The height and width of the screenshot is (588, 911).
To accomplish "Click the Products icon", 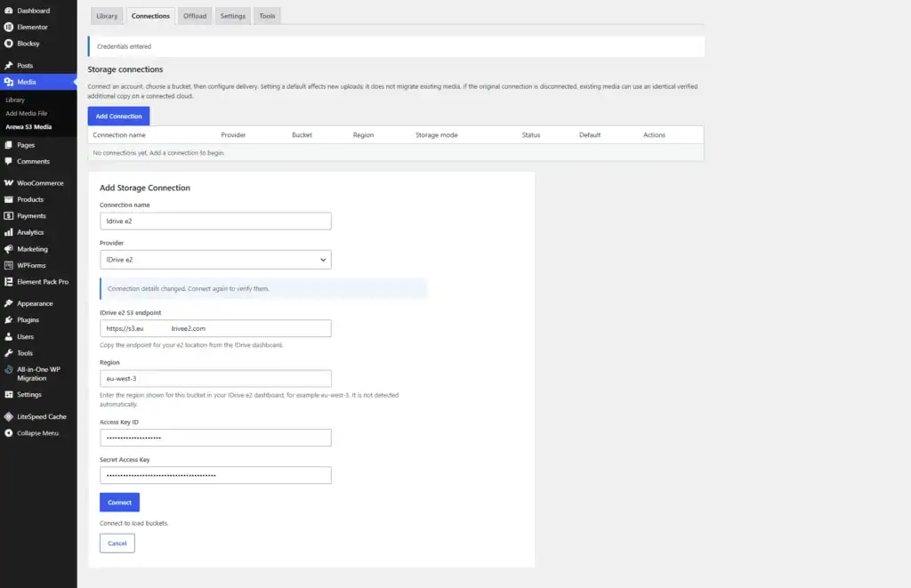I will (9, 199).
